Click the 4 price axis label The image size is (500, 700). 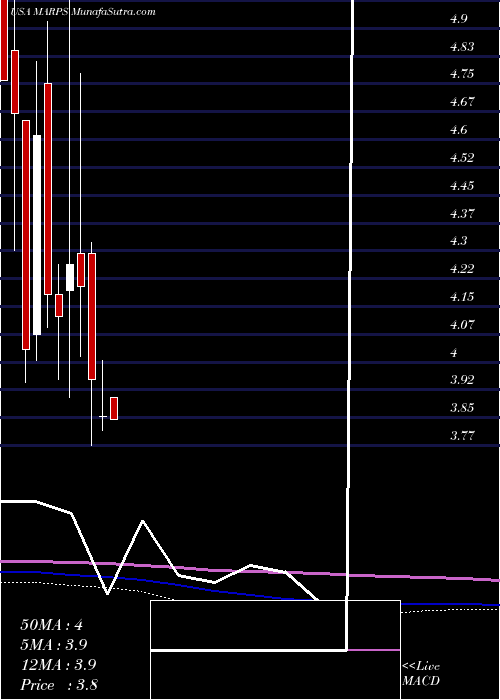coord(454,352)
